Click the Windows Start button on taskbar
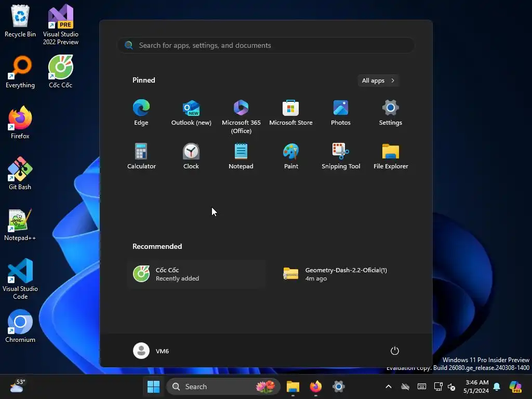This screenshot has height=399, width=532. pos(153,387)
